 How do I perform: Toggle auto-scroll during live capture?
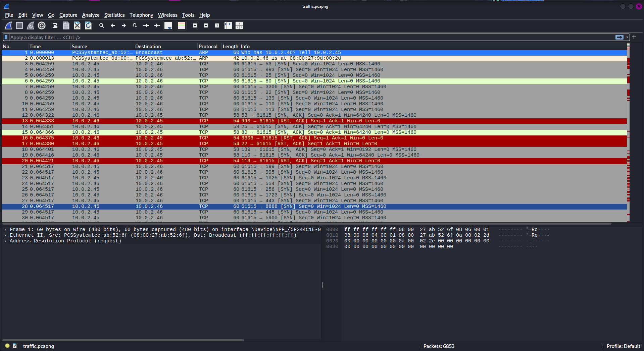168,25
